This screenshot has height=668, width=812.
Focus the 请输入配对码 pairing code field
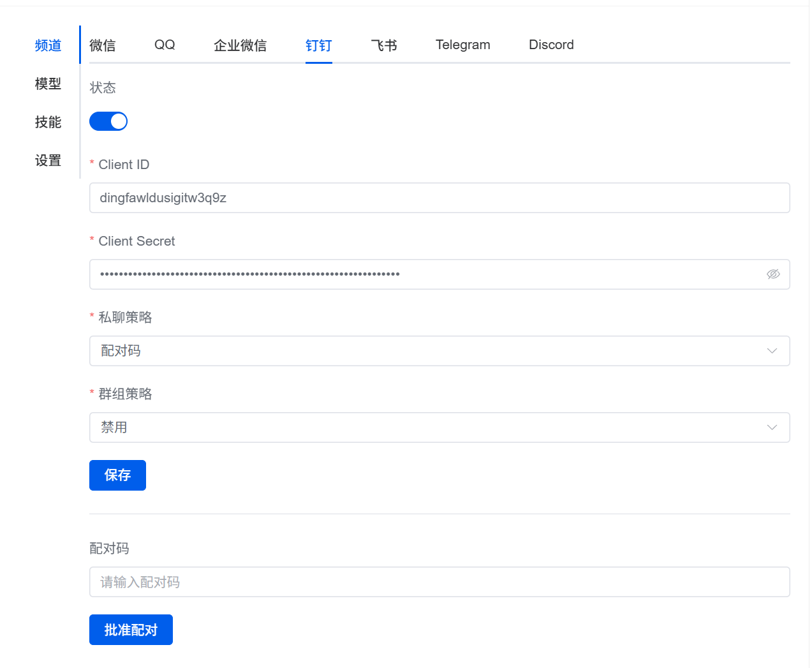point(439,582)
